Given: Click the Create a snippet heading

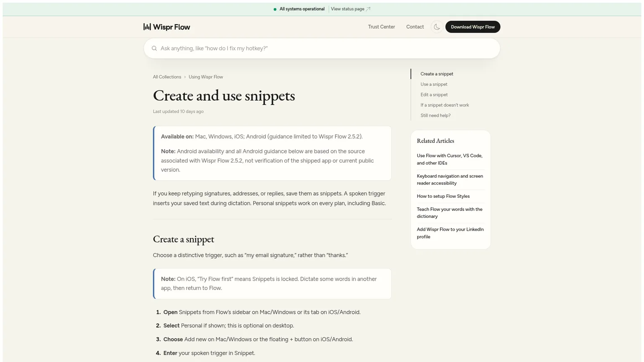Looking at the screenshot, I should click(x=184, y=239).
